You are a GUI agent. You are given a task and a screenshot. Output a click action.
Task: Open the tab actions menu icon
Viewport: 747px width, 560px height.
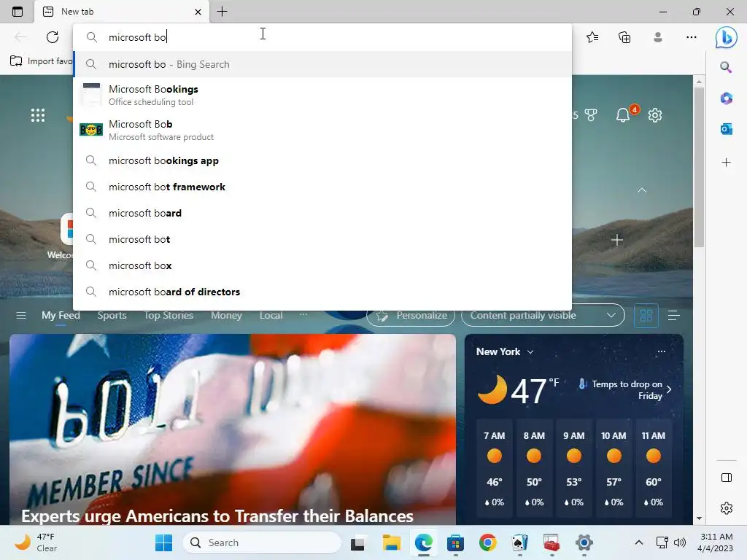coord(18,12)
